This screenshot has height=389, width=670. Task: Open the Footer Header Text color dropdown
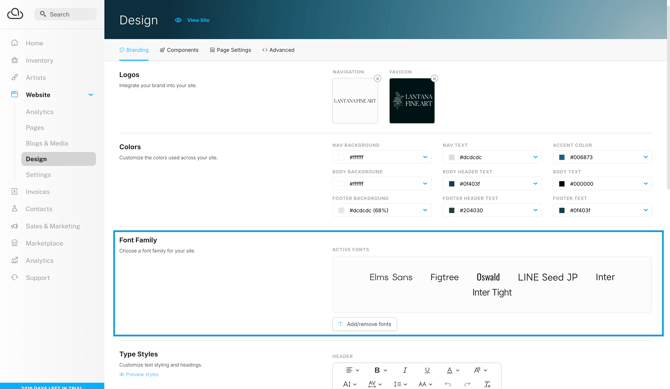(x=492, y=210)
